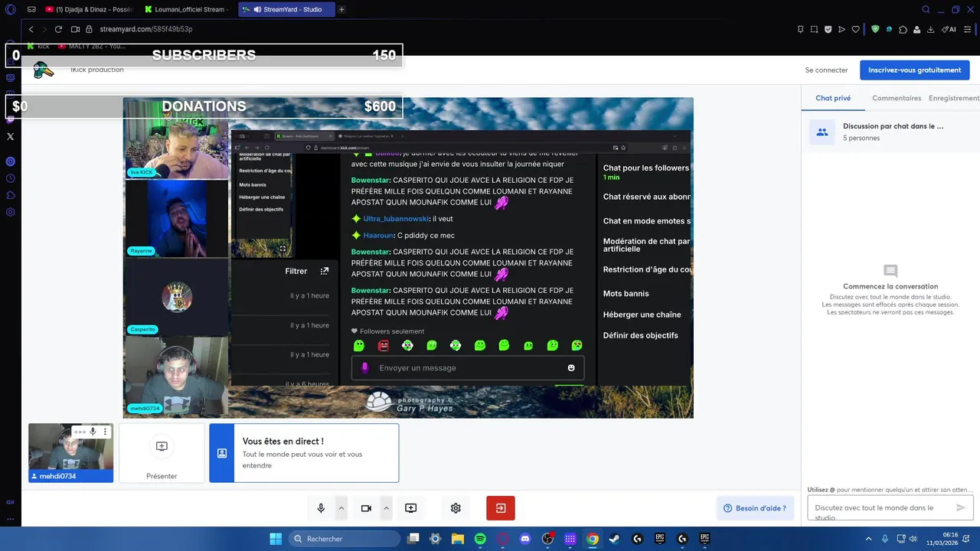Go back with the browser back arrow
Screen dimensions: 980x551
point(31,29)
